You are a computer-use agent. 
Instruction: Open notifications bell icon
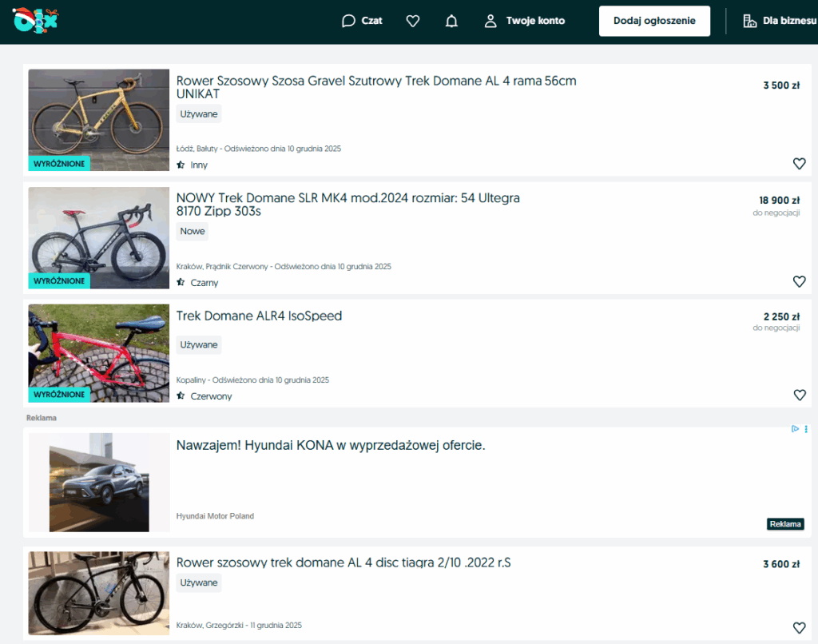451,22
